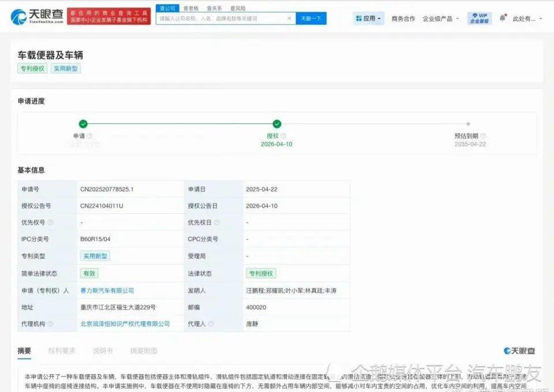Select application number CN202520778525.1

(x=107, y=189)
